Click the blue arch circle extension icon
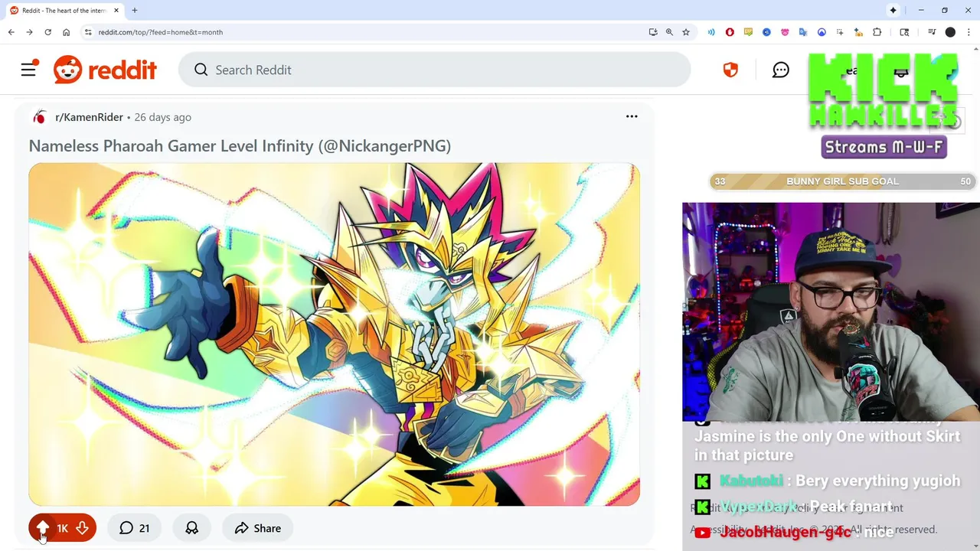Image resolution: width=980 pixels, height=551 pixels. coord(822,32)
